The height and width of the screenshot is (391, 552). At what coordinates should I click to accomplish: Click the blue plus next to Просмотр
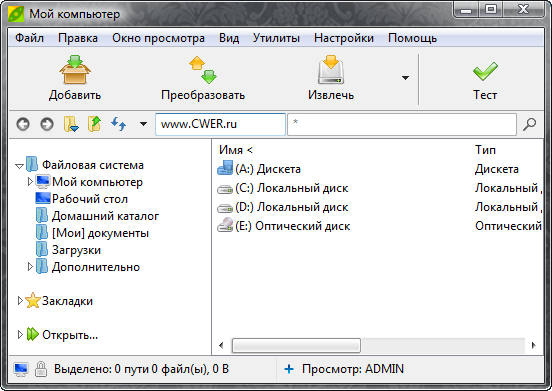[x=289, y=369]
